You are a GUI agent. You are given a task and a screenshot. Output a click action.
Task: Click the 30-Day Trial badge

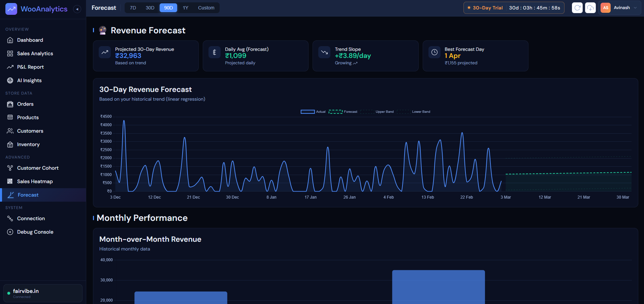pos(485,8)
